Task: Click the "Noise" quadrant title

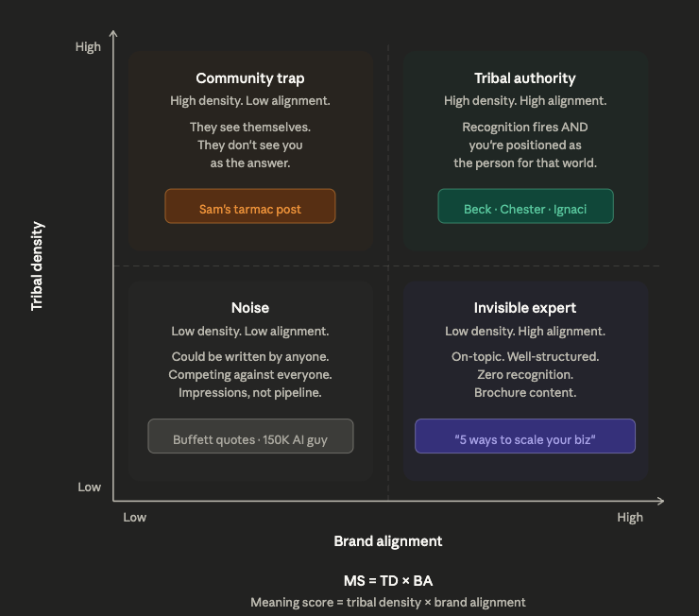Action: [250, 308]
